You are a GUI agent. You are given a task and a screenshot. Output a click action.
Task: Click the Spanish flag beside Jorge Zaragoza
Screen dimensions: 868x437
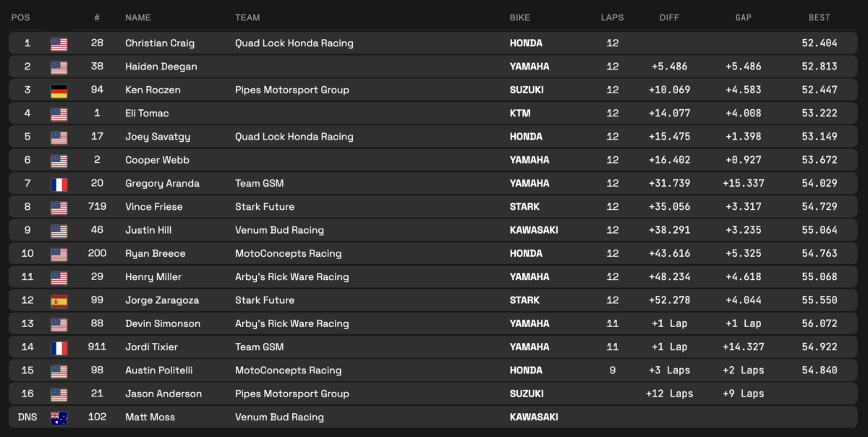tap(59, 300)
